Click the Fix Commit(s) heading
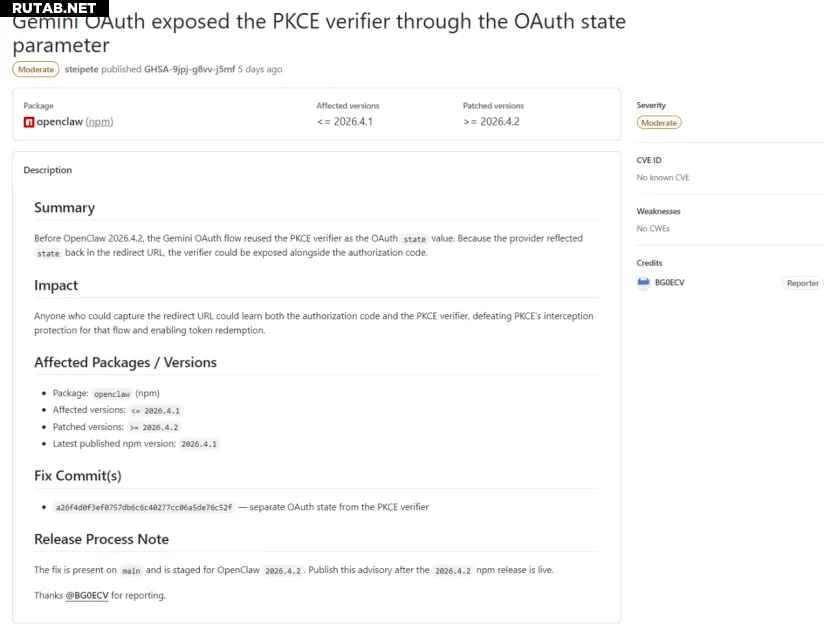 [78, 476]
